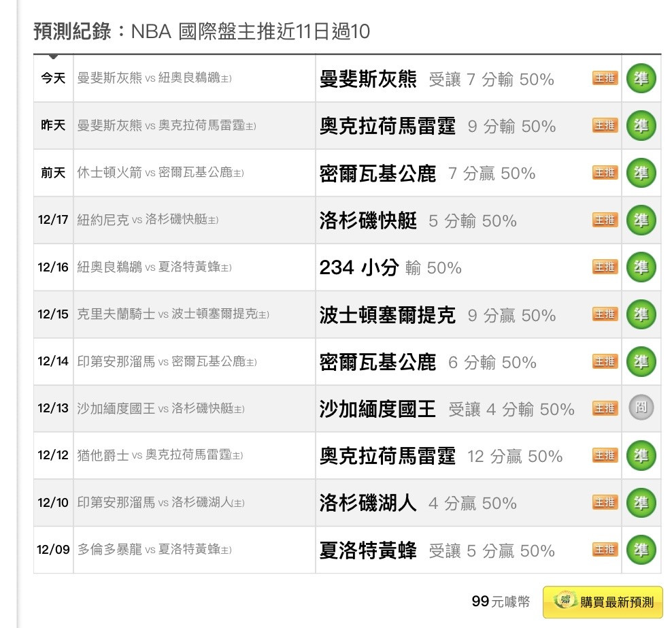This screenshot has height=628, width=672.
Task: Select the 密爾瓦基公鹿 6 分輸 prediction
Action: [428, 362]
